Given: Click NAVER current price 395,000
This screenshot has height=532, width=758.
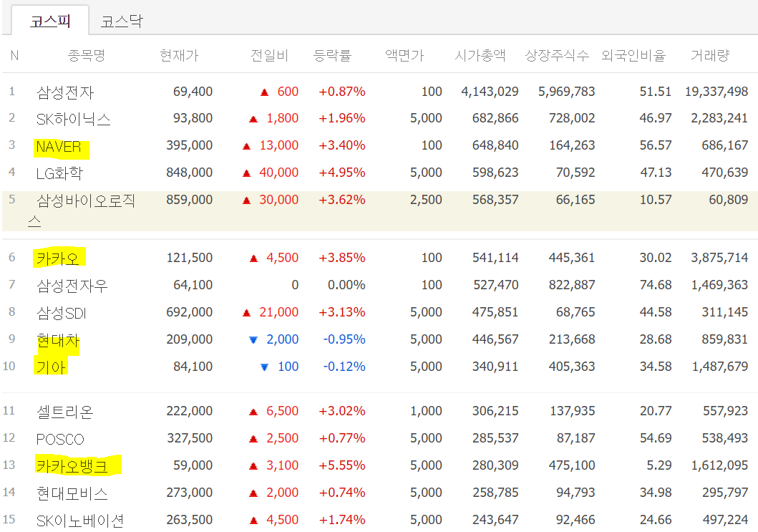Looking at the screenshot, I should tap(190, 145).
